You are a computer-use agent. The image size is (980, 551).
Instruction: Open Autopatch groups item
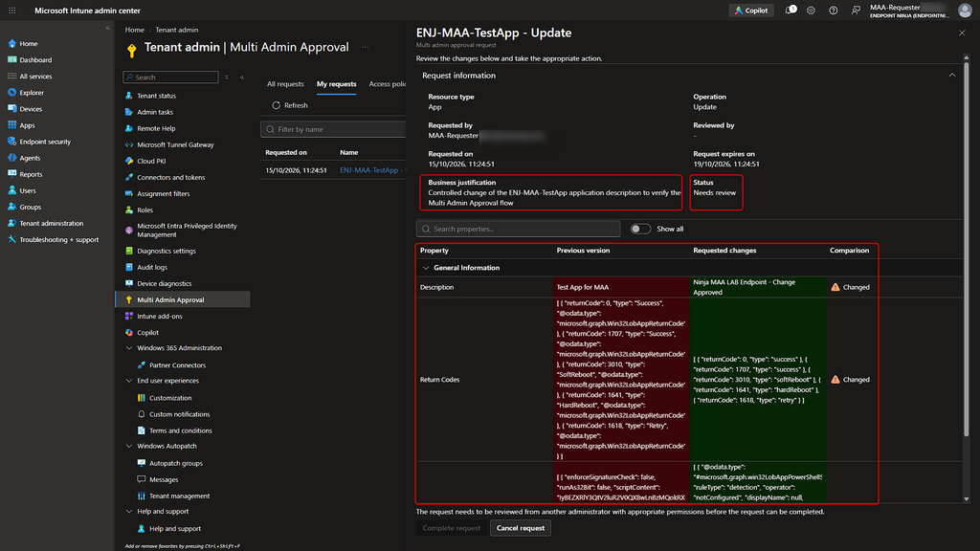click(x=176, y=463)
